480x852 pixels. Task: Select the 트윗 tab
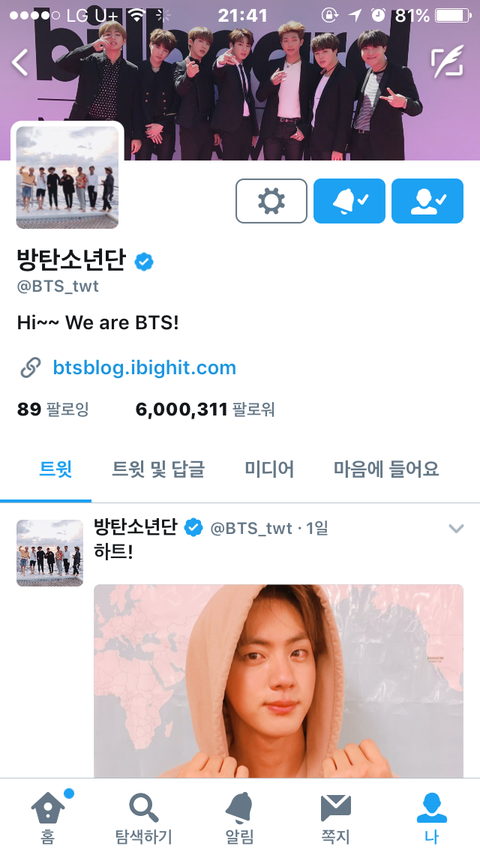click(x=55, y=468)
